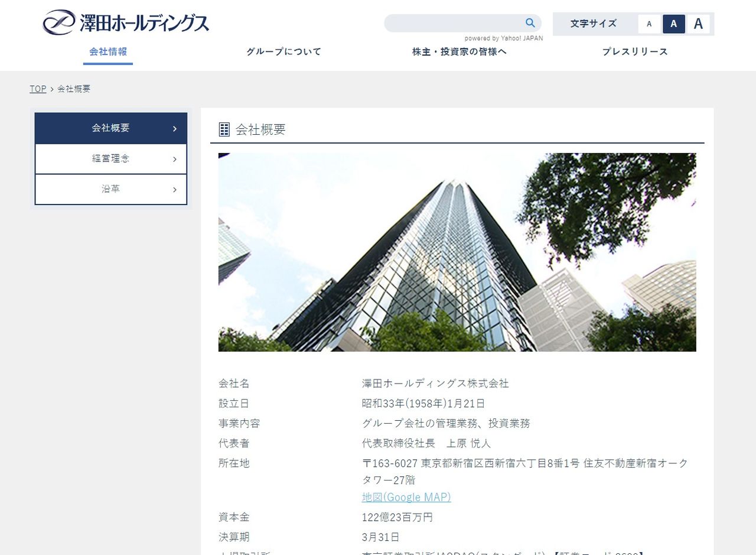Click the 代表者 row label
Image resolution: width=756 pixels, height=555 pixels.
(234, 444)
